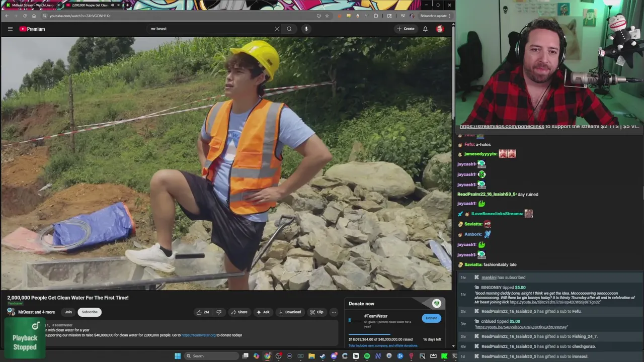Click the Windows taskbar Search box
This screenshot has width=644, height=362.
tap(211, 356)
